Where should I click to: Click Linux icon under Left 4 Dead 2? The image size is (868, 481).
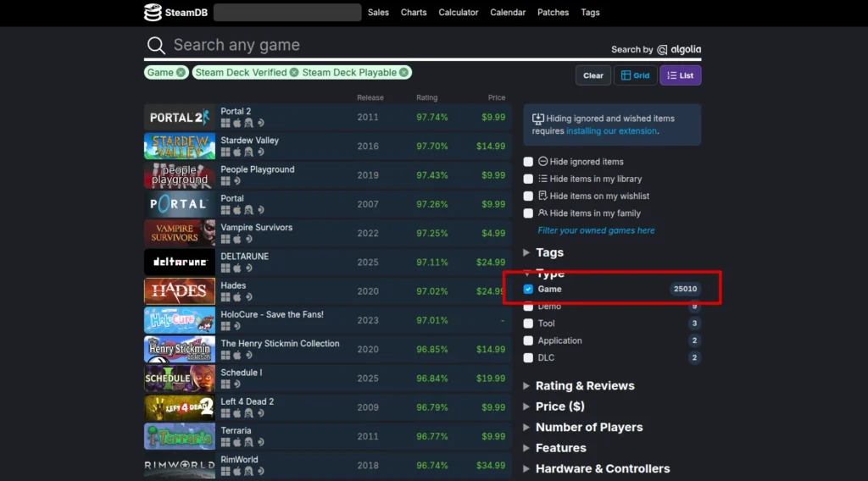click(x=248, y=413)
